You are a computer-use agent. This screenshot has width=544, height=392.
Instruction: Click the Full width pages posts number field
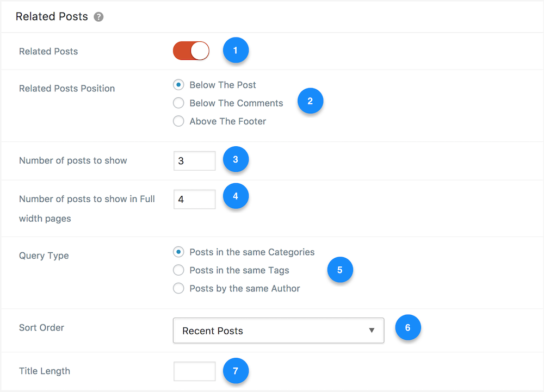tap(194, 200)
